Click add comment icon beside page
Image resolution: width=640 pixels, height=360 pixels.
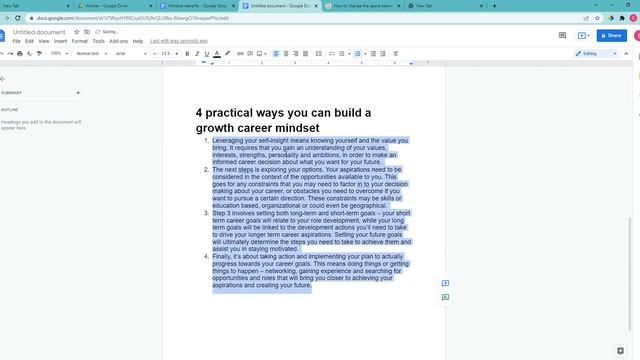click(x=445, y=283)
